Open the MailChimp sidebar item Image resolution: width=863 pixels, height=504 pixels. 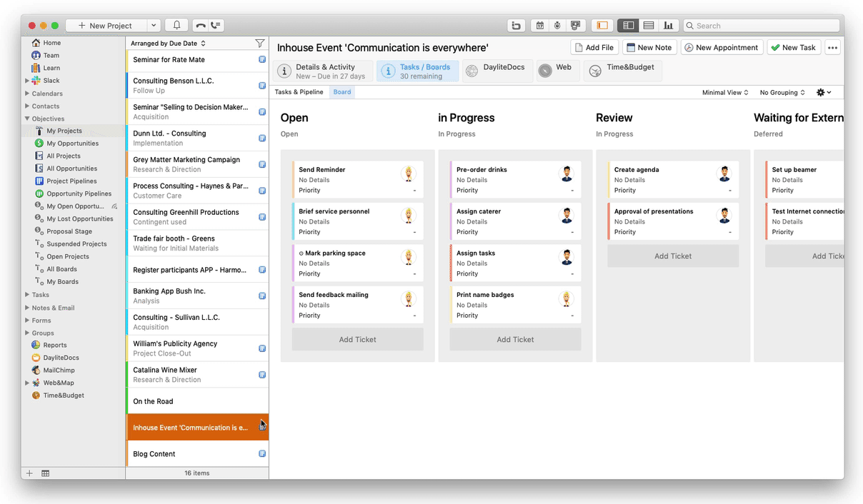pyautogui.click(x=53, y=371)
